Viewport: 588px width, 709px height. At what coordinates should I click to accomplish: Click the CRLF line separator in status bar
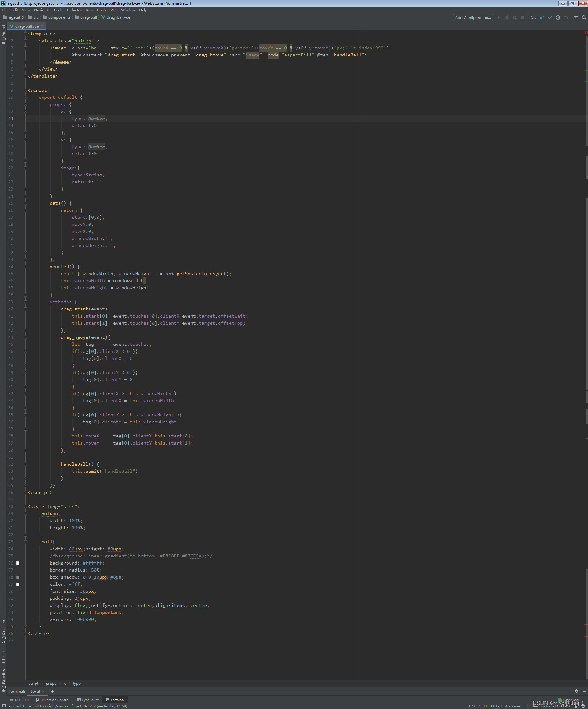coord(483,706)
